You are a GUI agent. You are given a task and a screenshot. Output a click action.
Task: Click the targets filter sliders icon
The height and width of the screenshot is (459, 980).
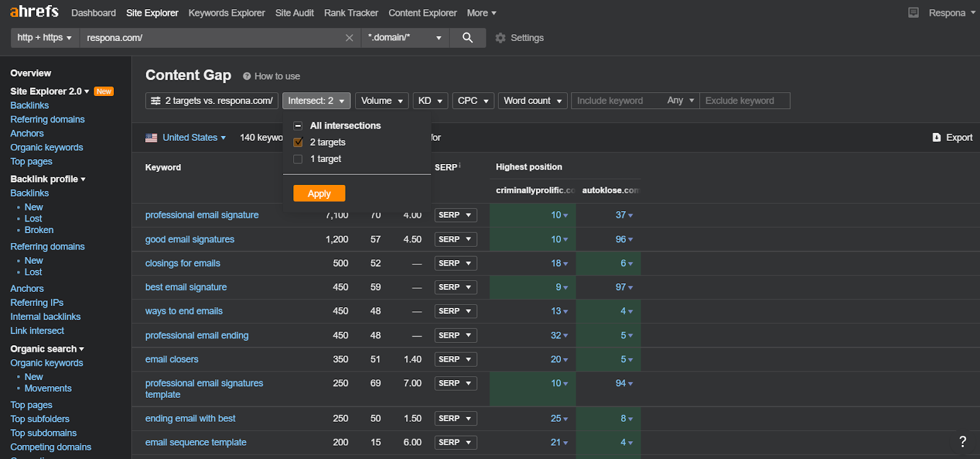tap(156, 101)
